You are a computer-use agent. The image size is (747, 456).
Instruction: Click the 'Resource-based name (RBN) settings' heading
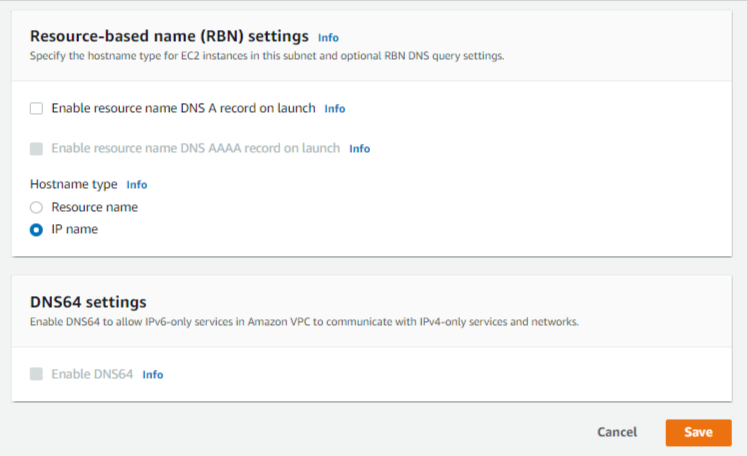coord(169,36)
